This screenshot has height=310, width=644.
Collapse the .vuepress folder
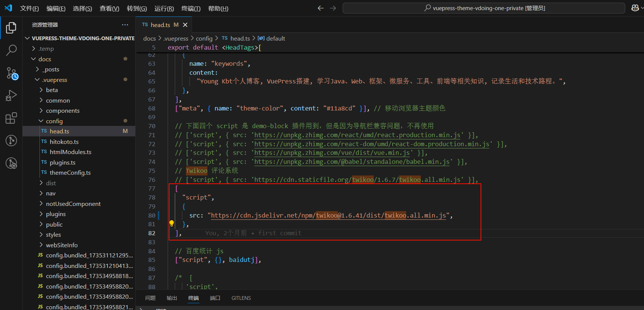point(54,80)
